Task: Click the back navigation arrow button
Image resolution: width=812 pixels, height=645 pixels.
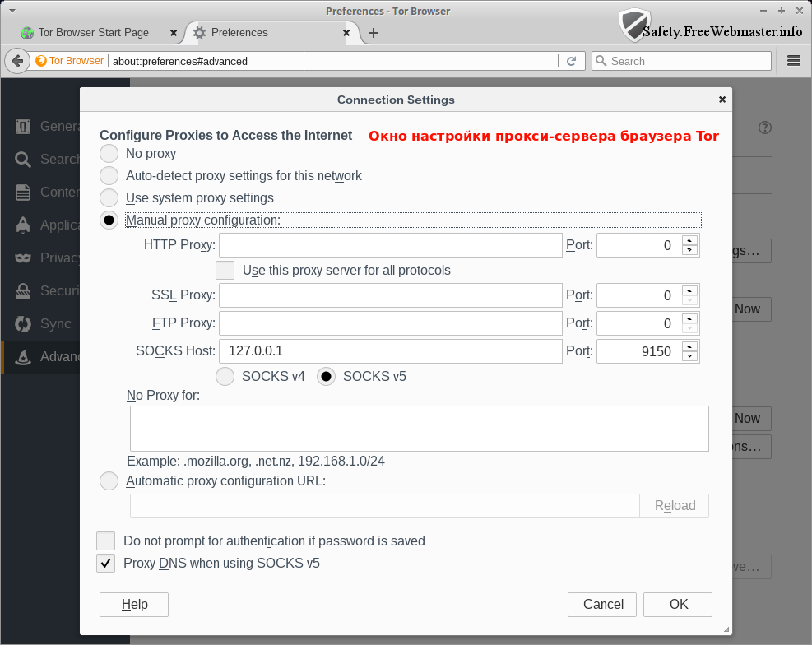Action: pos(17,61)
